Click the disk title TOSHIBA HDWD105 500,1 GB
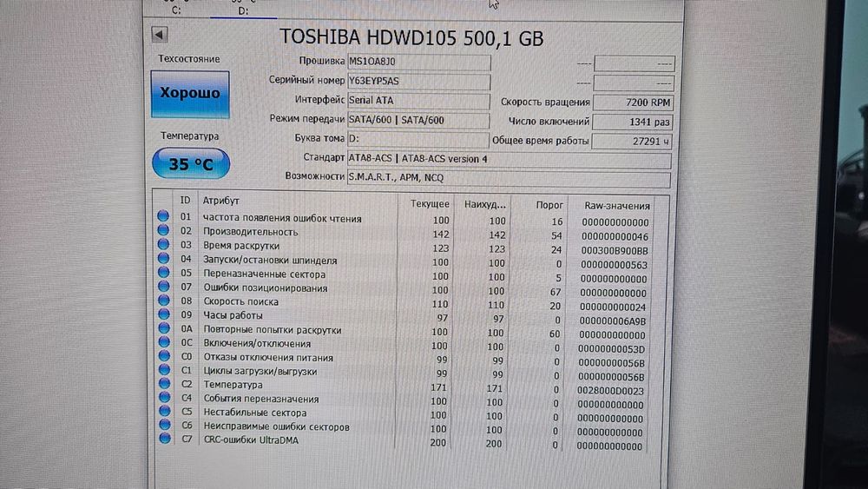The image size is (868, 489). 411,37
